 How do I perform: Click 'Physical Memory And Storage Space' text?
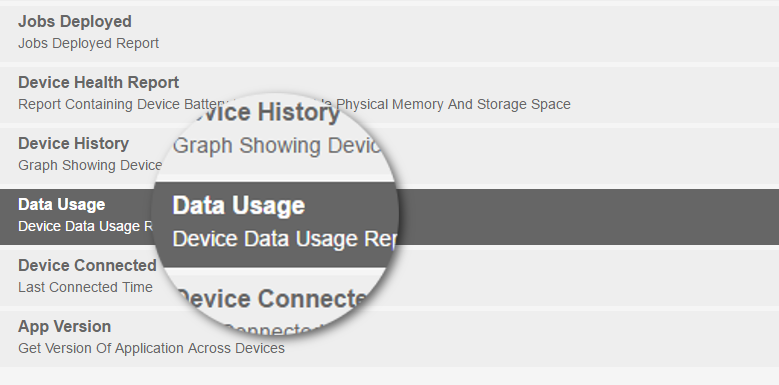pyautogui.click(x=453, y=104)
